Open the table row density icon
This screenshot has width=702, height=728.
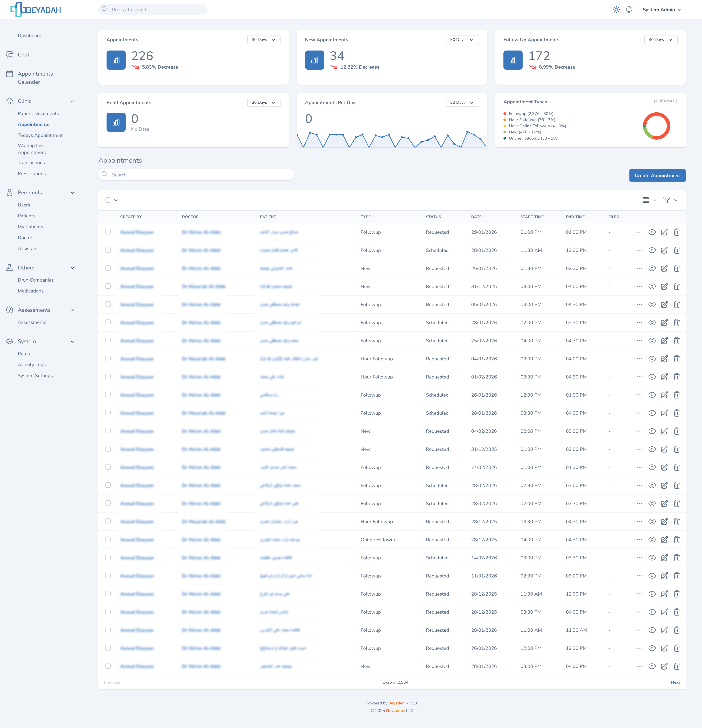[x=645, y=200]
